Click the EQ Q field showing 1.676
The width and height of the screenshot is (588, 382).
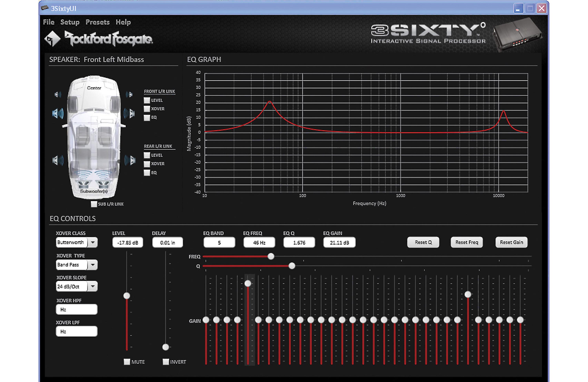(x=299, y=243)
